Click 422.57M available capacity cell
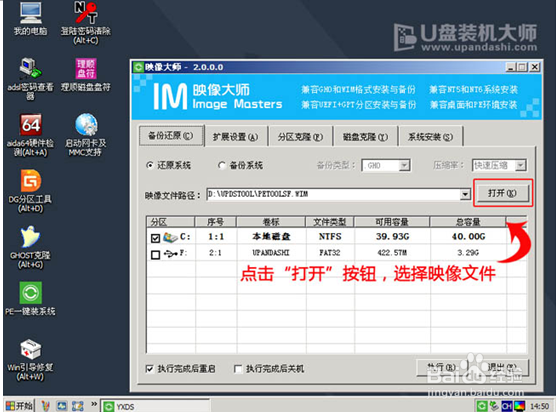 pos(392,253)
